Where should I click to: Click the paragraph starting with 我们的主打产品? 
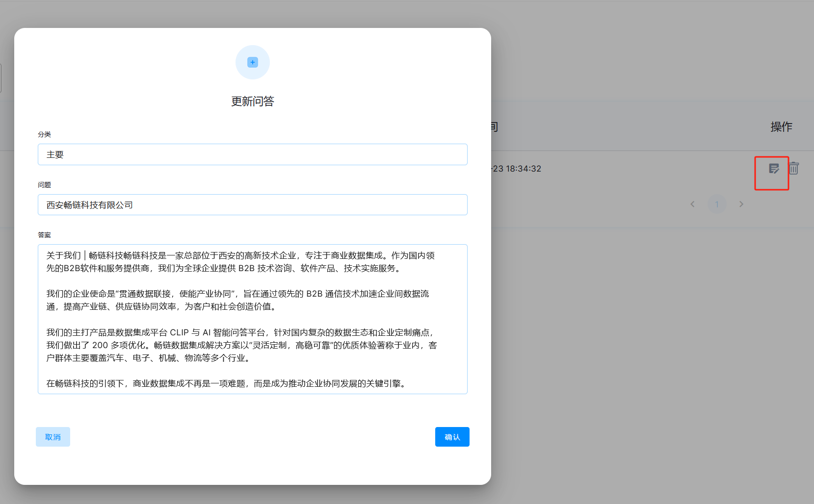point(241,345)
